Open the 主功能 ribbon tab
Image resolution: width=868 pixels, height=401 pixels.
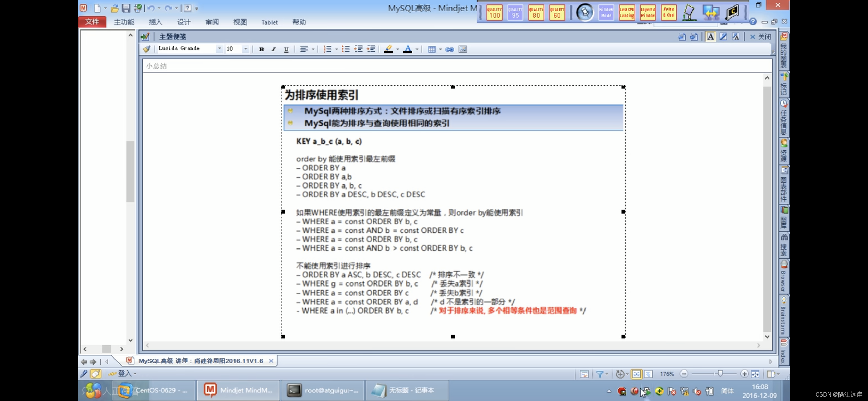[124, 22]
